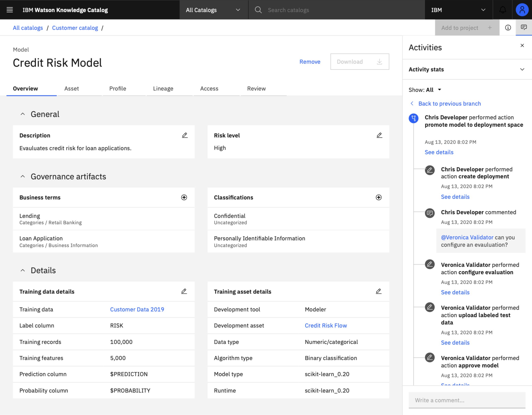The width and height of the screenshot is (532, 415).
Task: Collapse the Governance artifacts section
Action: (23, 177)
